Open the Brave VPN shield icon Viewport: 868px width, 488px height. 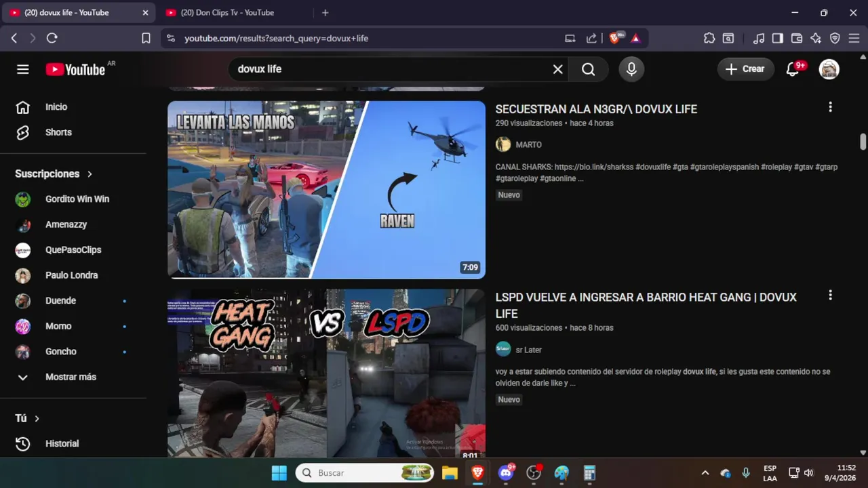click(835, 39)
